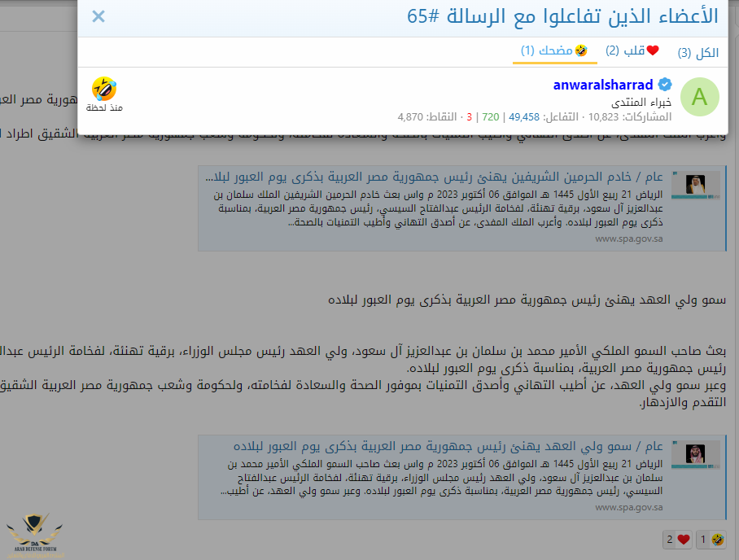Open anwaralsharrad profile link
Screen dimensions: 739x560
(x=603, y=85)
